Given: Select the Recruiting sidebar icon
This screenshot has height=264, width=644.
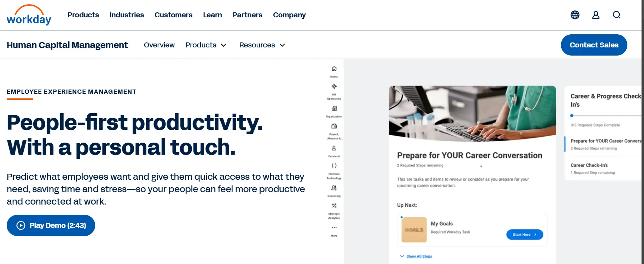Looking at the screenshot, I should pos(334,188).
